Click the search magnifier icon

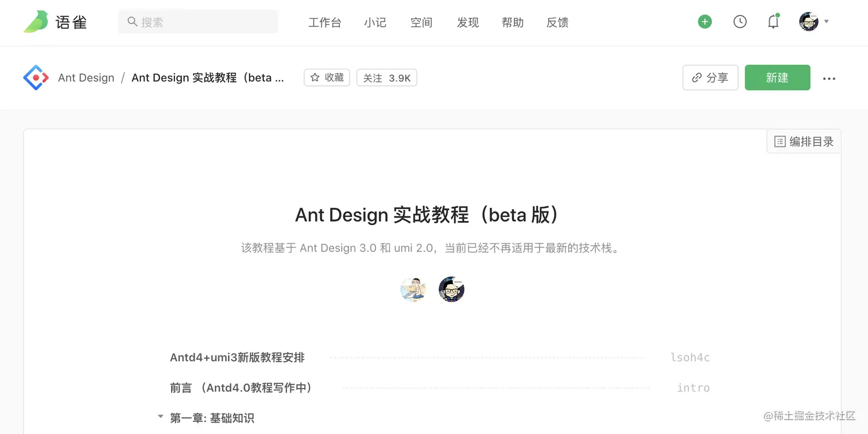click(132, 22)
